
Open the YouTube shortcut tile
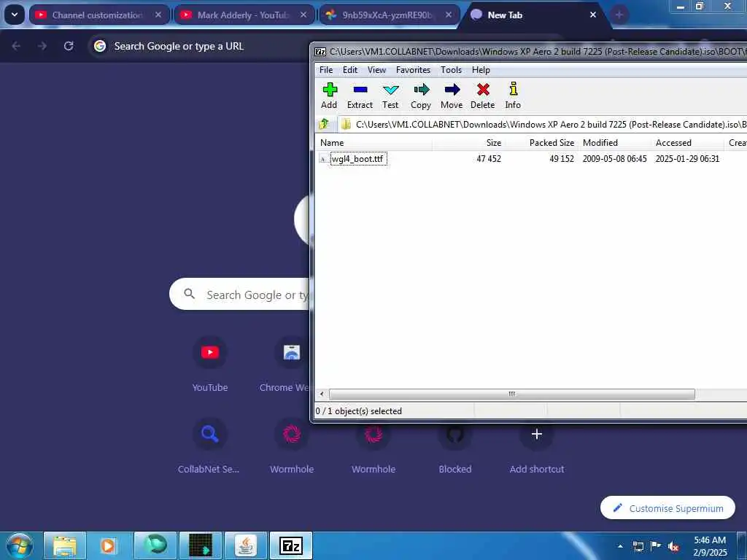[210, 364]
